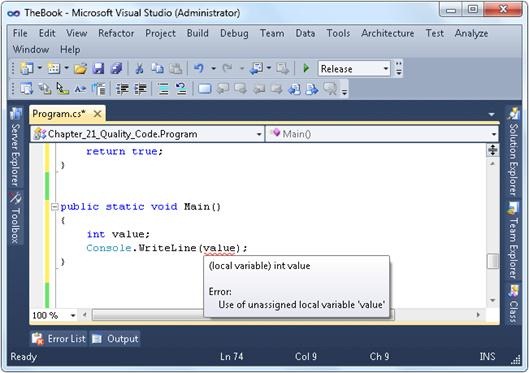Open the Undo history dropdown arrow
529x373 pixels.
(x=214, y=69)
